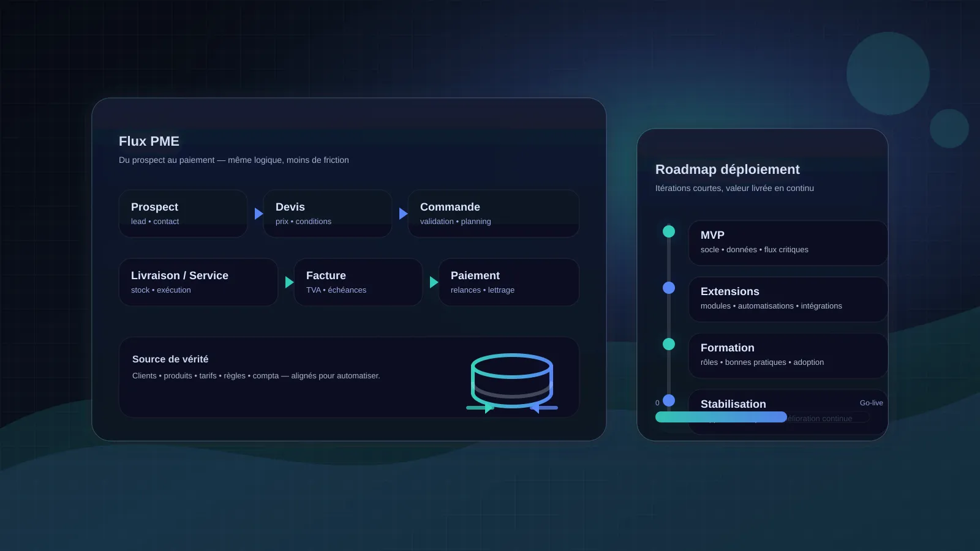Open the Facture step card
Viewport: 980px width, 551px height.
pyautogui.click(x=358, y=282)
